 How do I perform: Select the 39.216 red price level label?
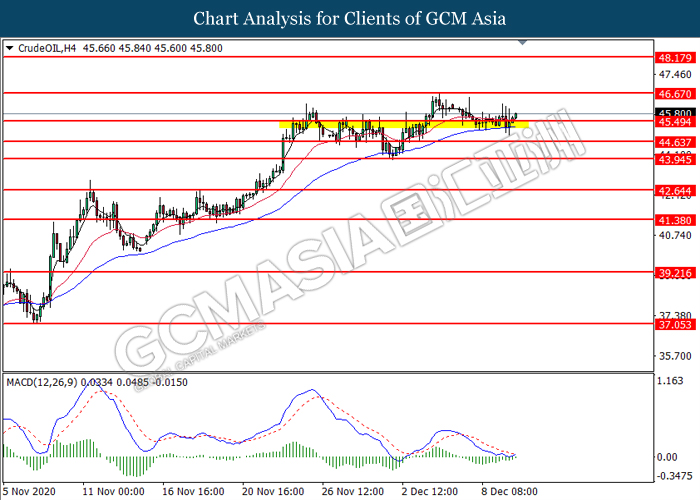coord(675,273)
